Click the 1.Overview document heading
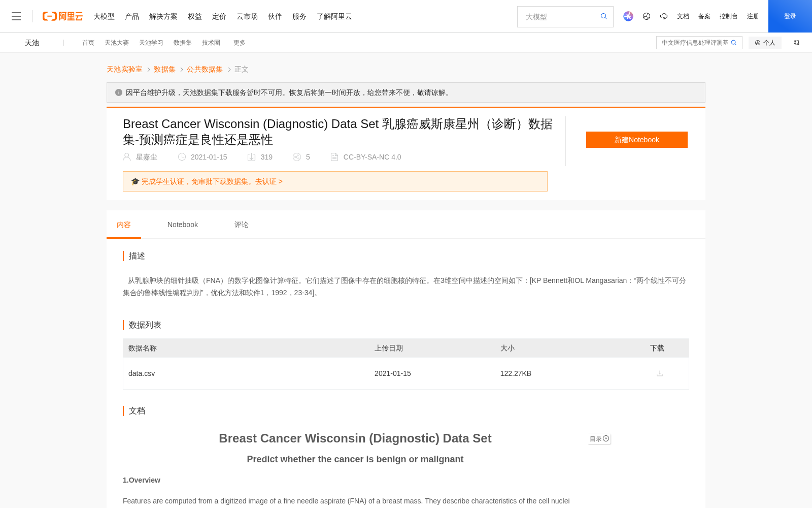Viewport: 812px width, 508px height. [142, 480]
